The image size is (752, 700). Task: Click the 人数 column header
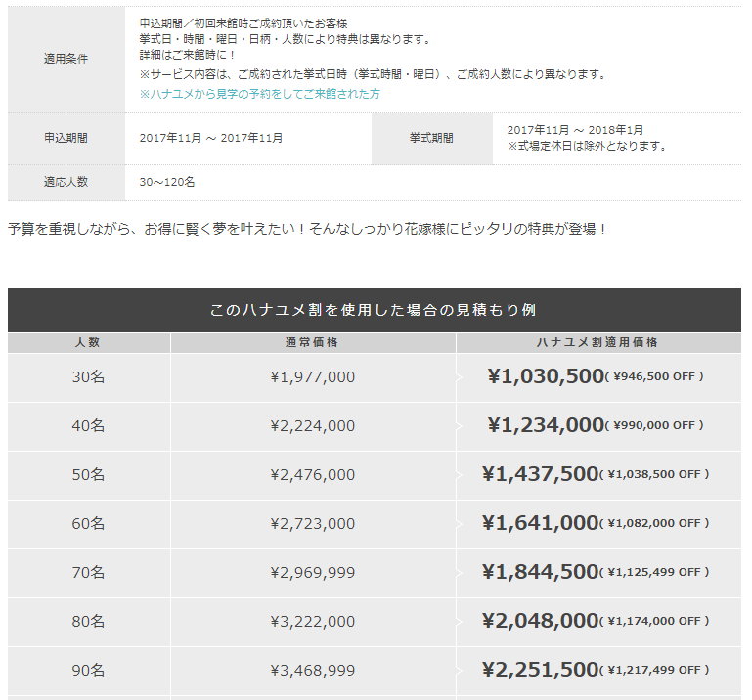tap(89, 343)
